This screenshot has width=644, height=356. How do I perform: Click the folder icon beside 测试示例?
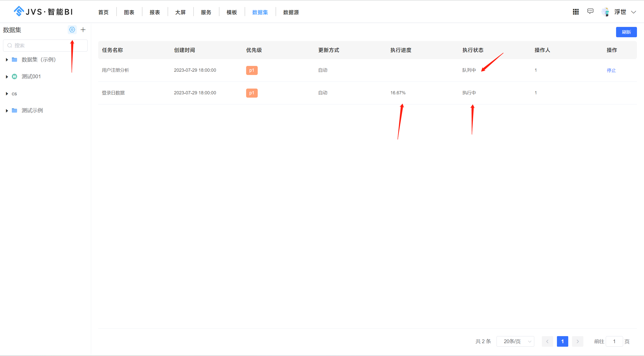pos(14,110)
